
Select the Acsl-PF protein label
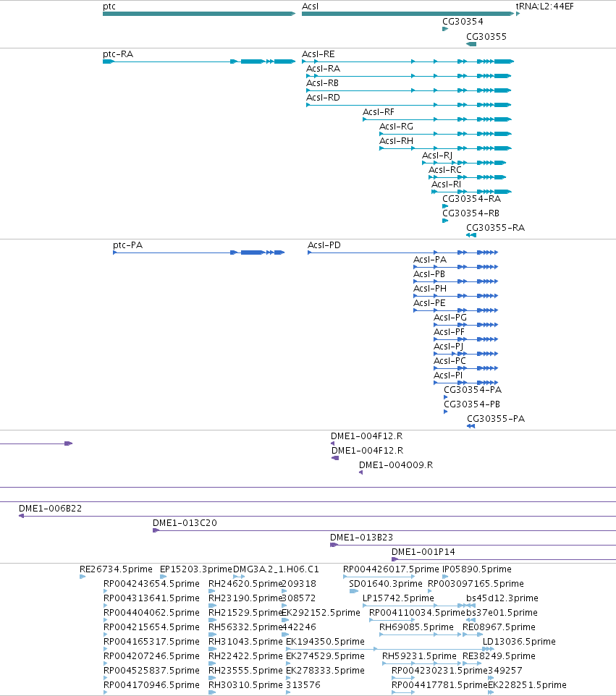click(x=449, y=332)
